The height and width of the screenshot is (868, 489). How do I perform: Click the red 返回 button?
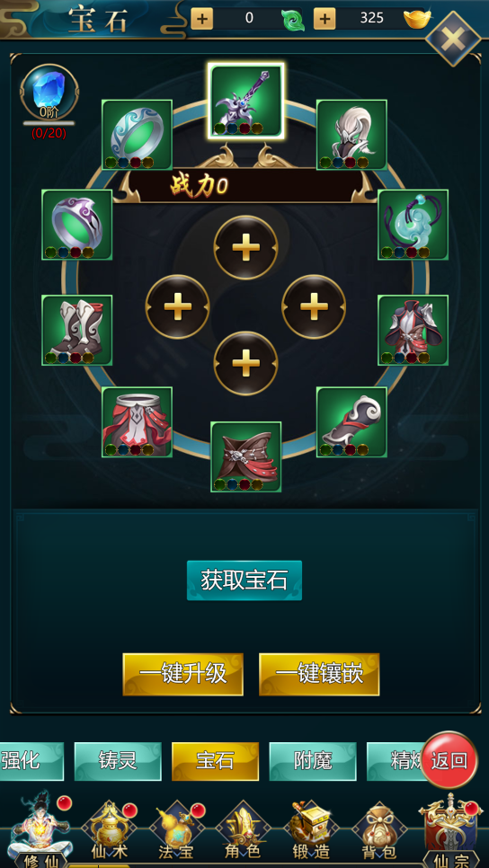[449, 760]
